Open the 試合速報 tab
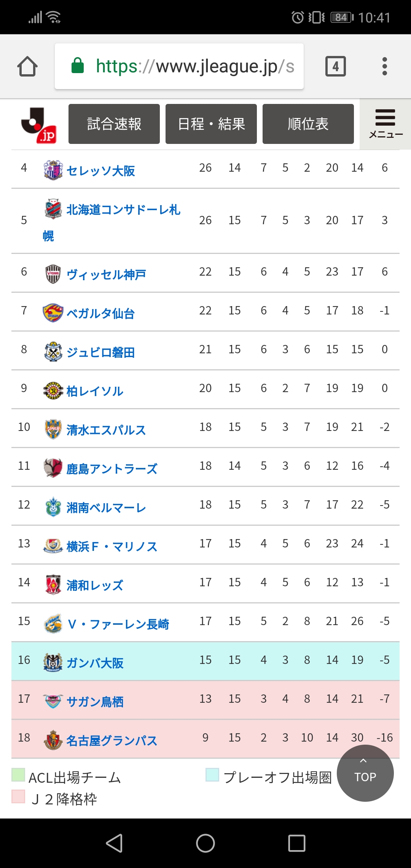The height and width of the screenshot is (868, 411). (x=114, y=124)
